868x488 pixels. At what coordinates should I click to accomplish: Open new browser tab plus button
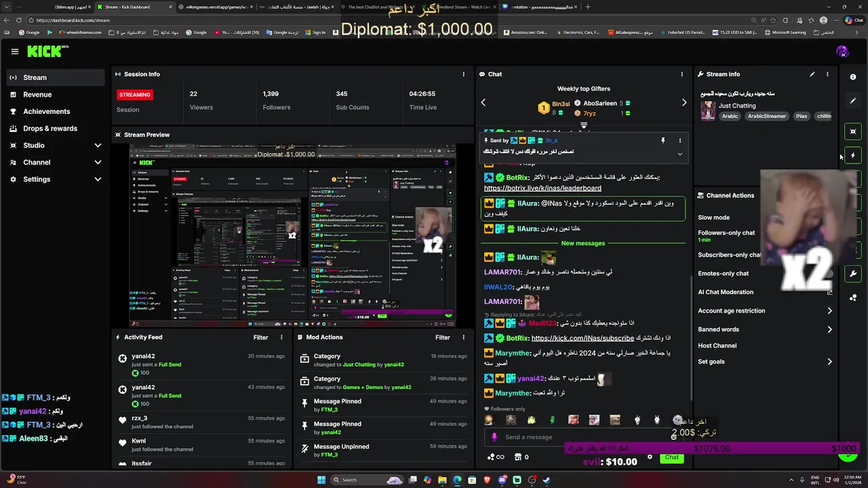587,7
